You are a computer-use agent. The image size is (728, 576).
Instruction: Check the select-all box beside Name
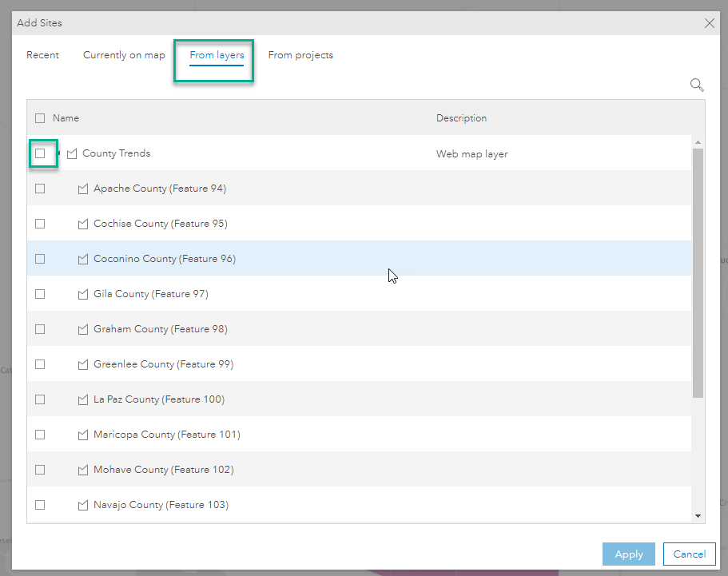coord(40,118)
